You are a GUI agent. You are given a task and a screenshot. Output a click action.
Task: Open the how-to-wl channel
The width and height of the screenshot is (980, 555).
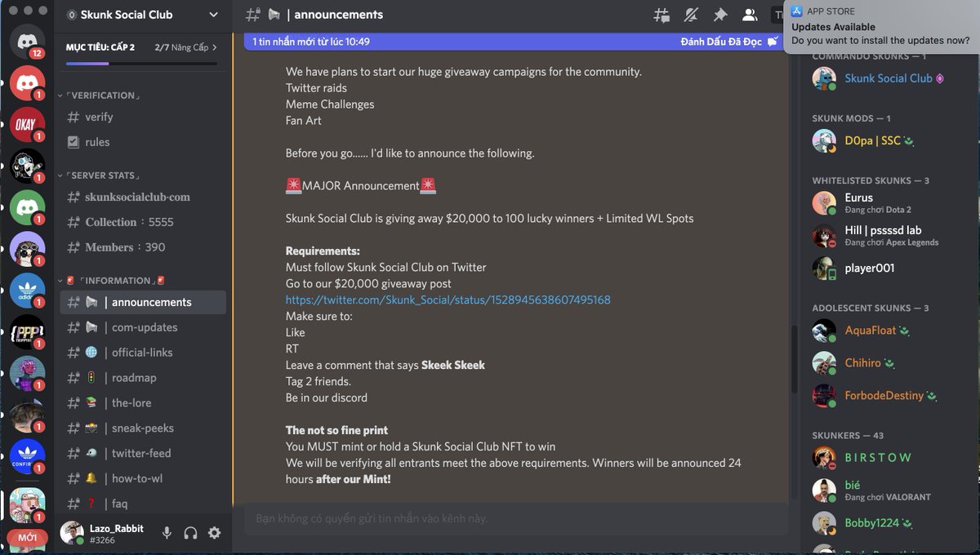(143, 479)
